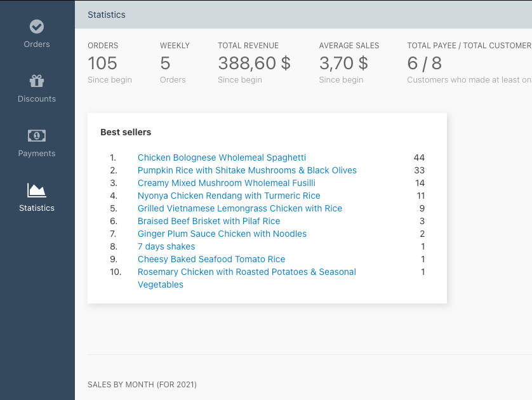Open the Payments banknote icon

(x=37, y=136)
